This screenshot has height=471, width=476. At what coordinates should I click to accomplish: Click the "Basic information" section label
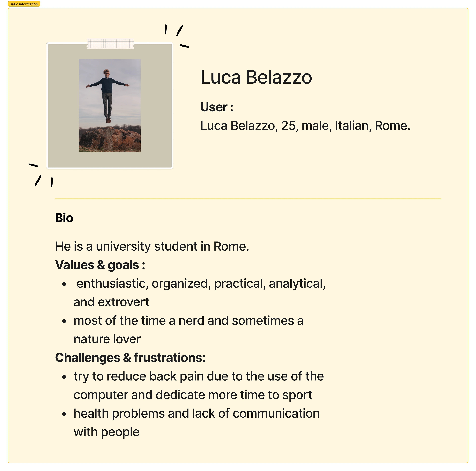[24, 4]
